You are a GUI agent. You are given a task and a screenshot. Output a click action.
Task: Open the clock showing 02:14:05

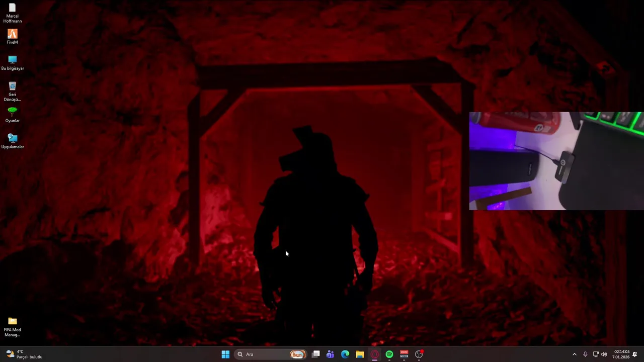pos(621,354)
